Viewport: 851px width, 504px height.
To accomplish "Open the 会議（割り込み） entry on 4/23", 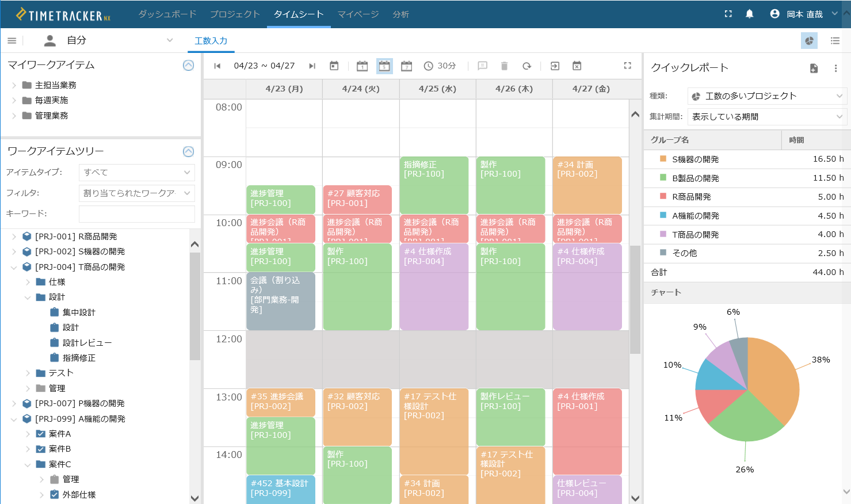I will point(281,301).
